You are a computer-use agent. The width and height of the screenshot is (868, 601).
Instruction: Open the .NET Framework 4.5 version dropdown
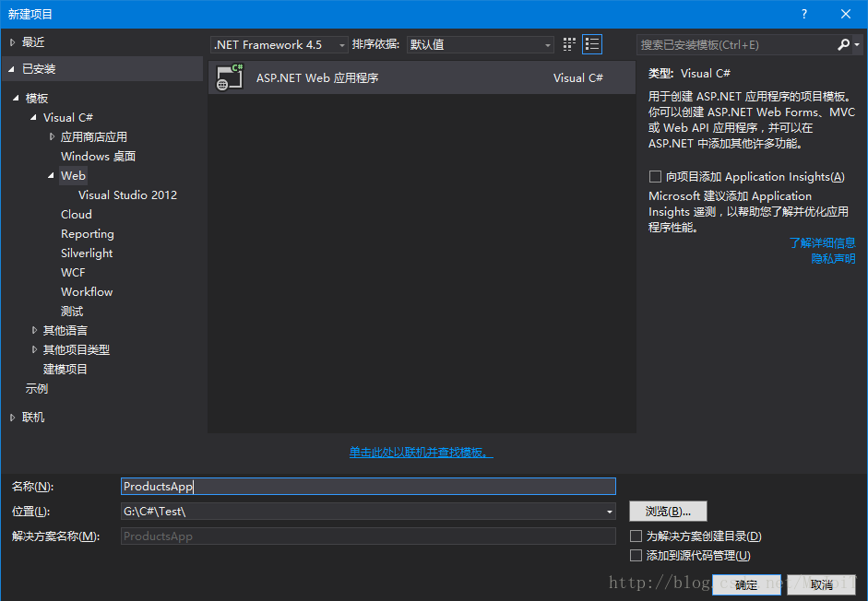pyautogui.click(x=279, y=45)
